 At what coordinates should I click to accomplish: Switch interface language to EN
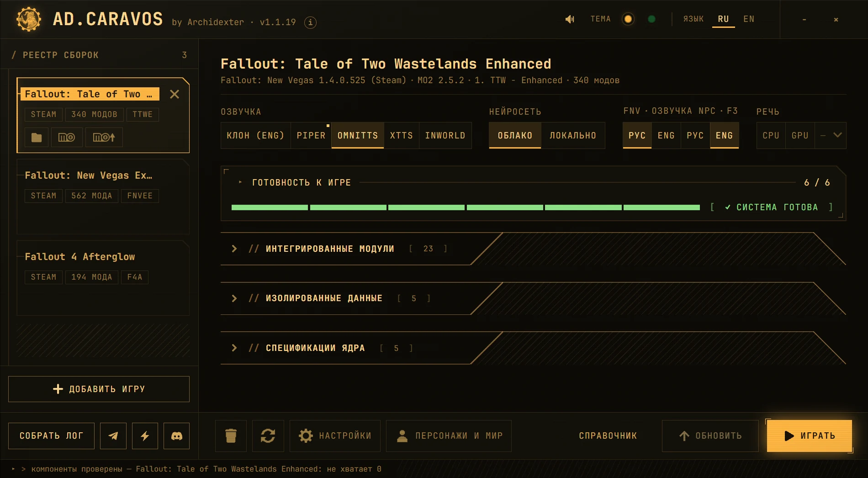(749, 19)
